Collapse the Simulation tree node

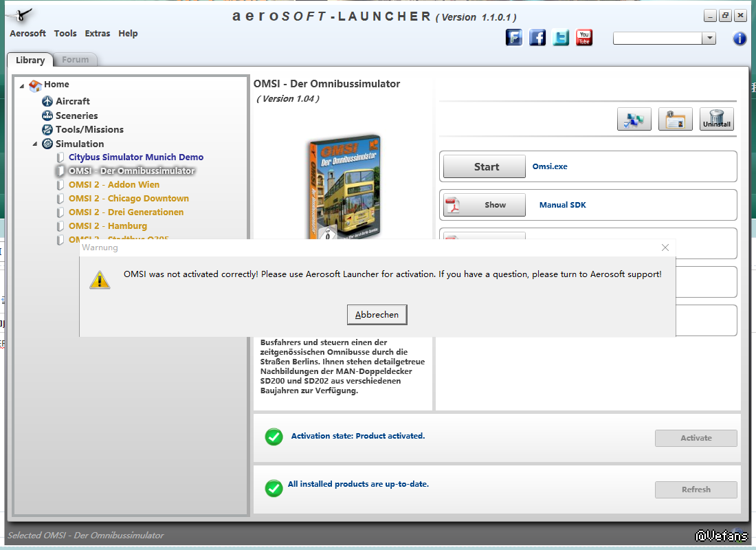[35, 144]
